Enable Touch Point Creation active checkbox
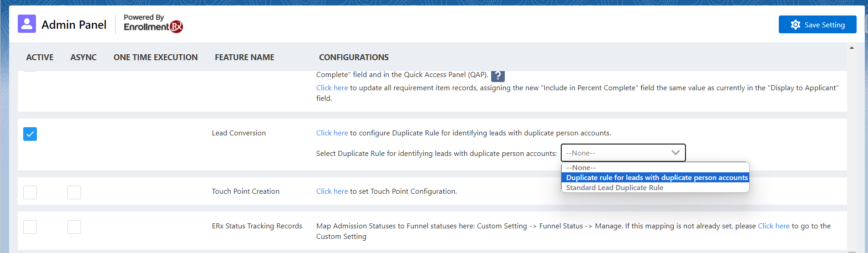Image resolution: width=868 pixels, height=253 pixels. [x=30, y=192]
